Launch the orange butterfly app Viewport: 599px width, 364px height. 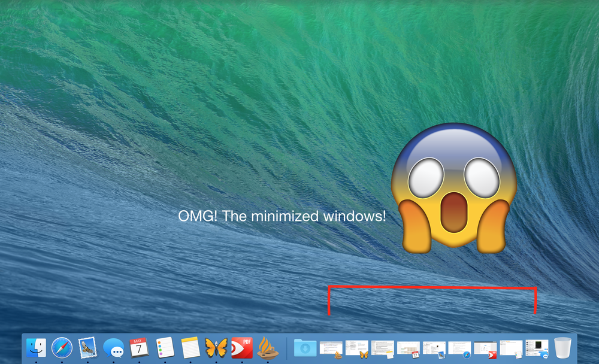coord(216,347)
